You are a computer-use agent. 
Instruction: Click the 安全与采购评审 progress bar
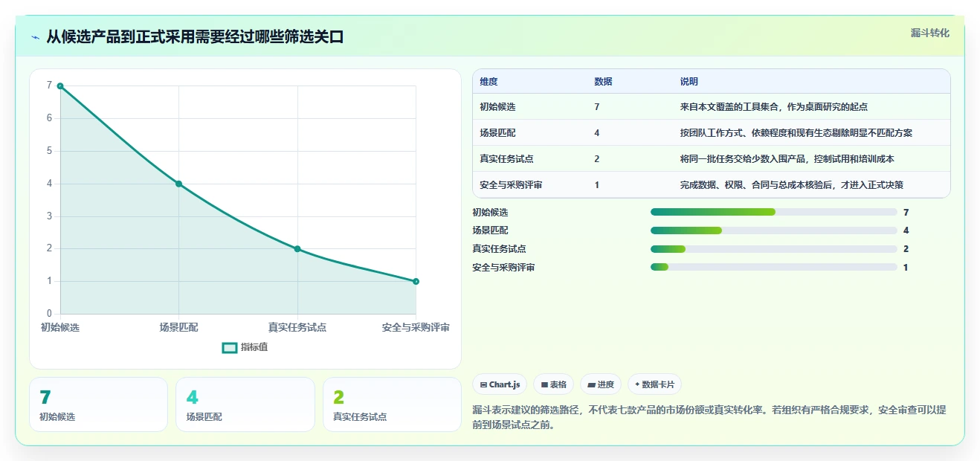pos(774,267)
